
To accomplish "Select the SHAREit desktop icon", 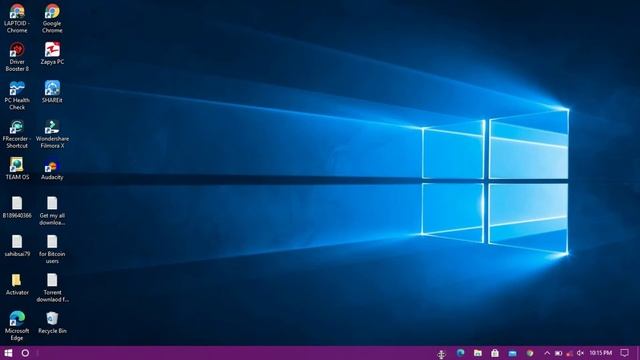I will click(x=52, y=91).
